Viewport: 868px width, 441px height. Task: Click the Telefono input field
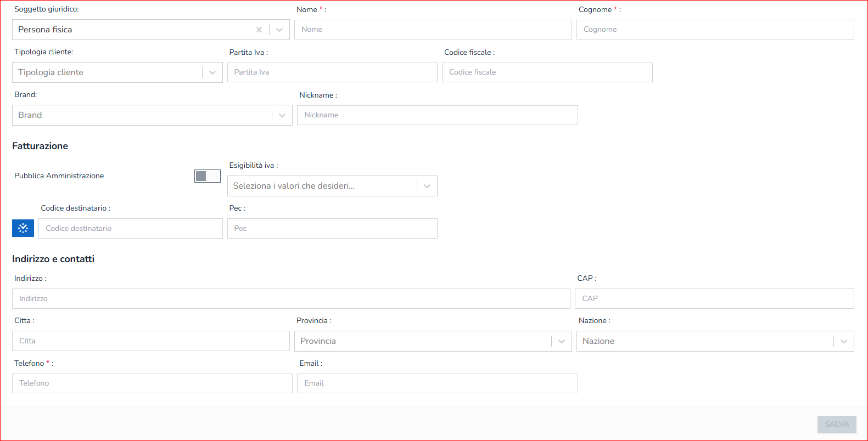pos(152,383)
